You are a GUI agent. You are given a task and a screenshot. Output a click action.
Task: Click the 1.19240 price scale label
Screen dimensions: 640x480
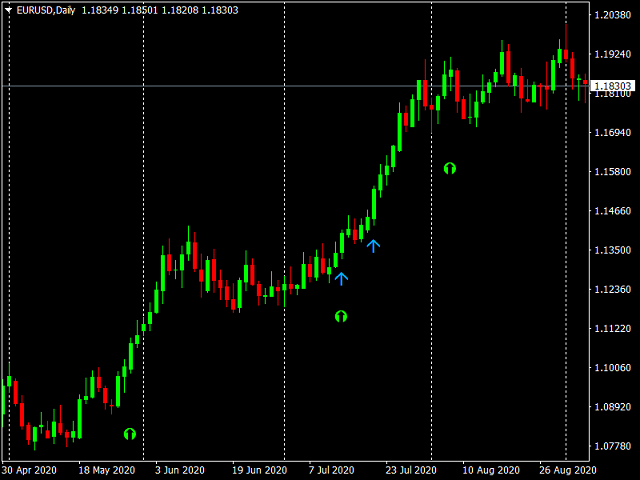coord(613,54)
